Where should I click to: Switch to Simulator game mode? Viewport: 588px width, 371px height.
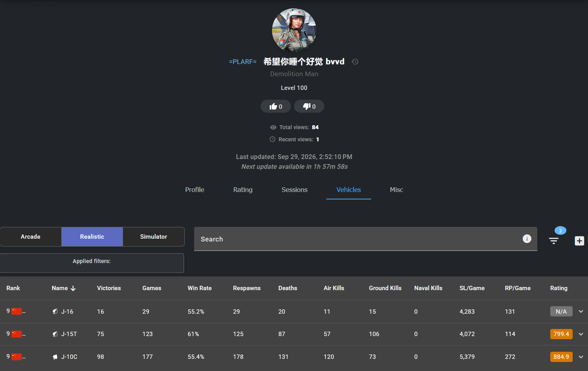(x=154, y=237)
